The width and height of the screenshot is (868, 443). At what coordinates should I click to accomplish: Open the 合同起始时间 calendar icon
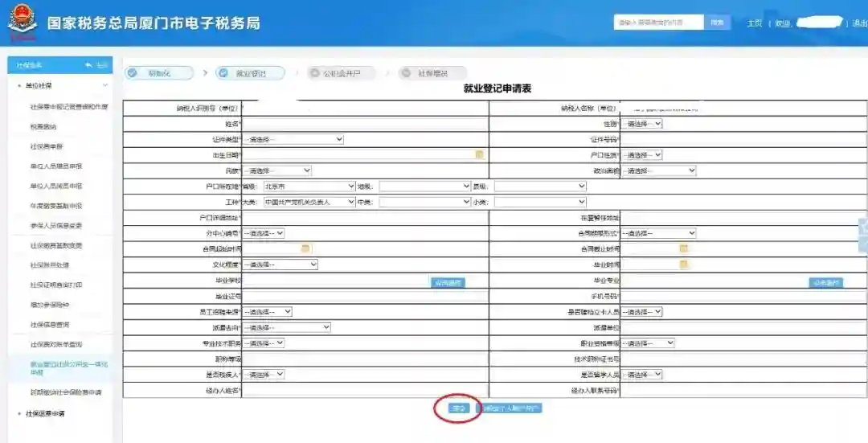pyautogui.click(x=305, y=248)
